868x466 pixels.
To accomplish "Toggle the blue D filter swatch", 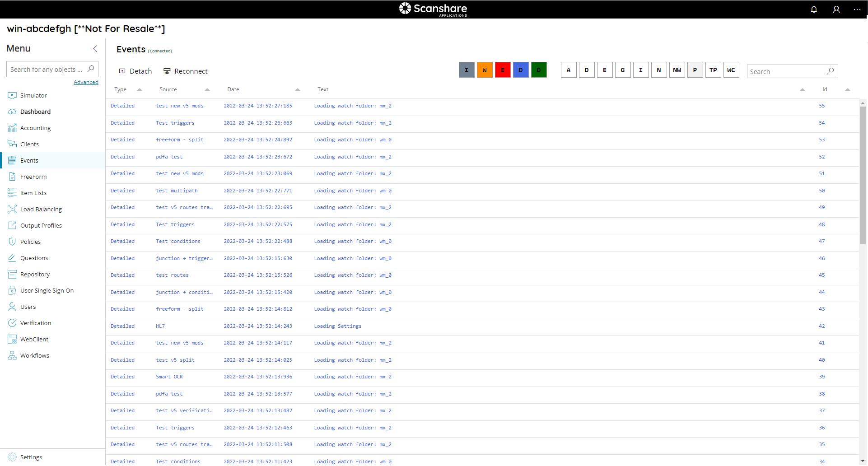I will [521, 70].
